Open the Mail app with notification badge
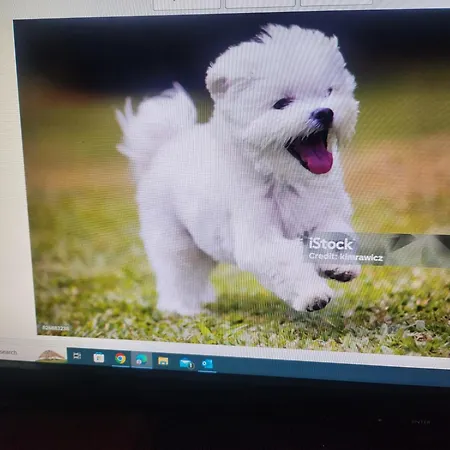The height and width of the screenshot is (450, 450). [186, 363]
